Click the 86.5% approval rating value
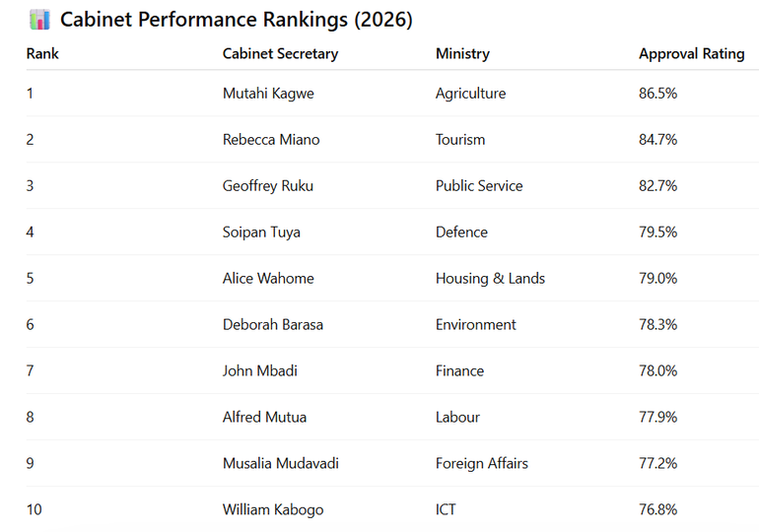This screenshot has height=532, width=759. (x=657, y=94)
